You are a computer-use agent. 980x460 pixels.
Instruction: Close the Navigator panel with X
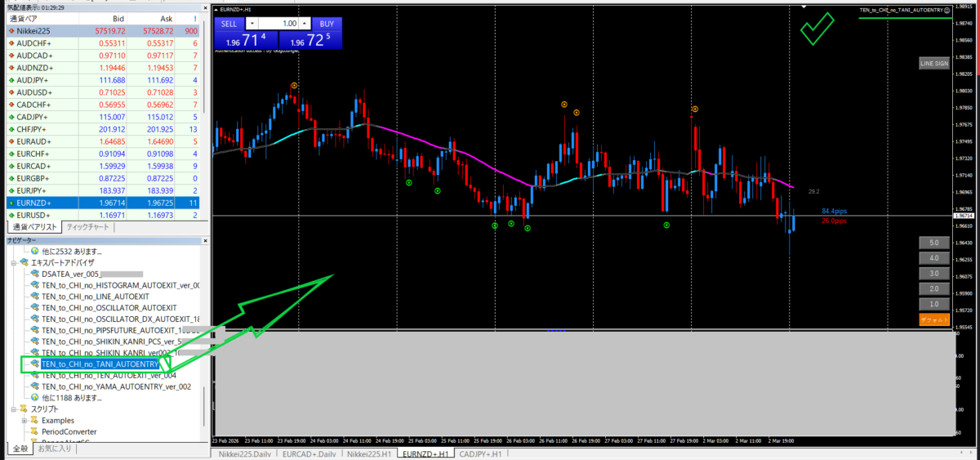coord(206,241)
